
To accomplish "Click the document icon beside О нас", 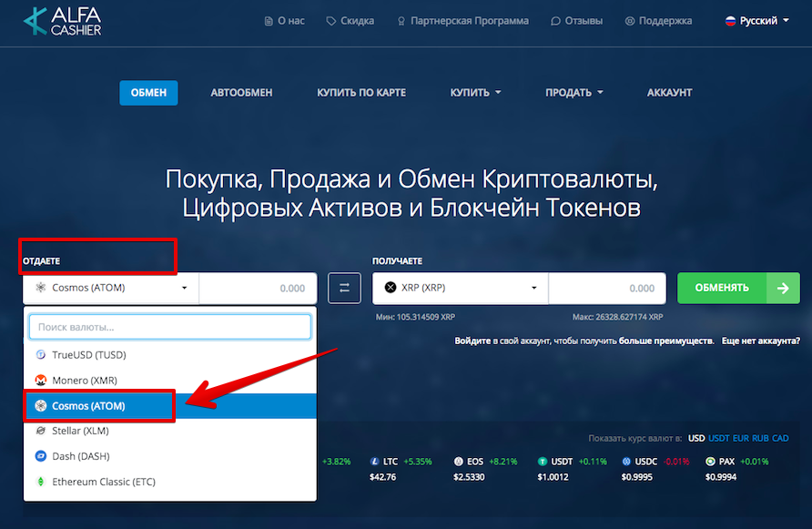I will tap(269, 21).
